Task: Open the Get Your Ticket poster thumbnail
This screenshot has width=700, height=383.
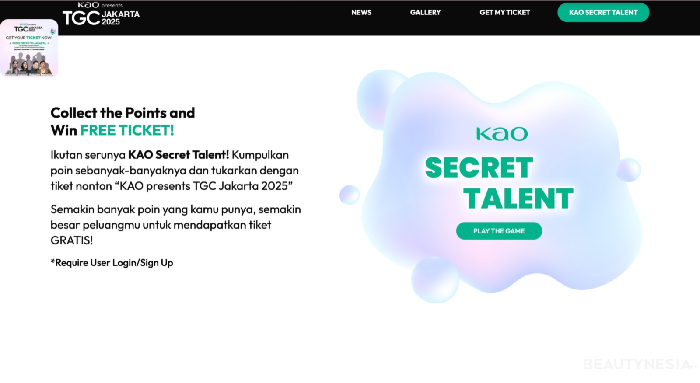Action: point(29,48)
